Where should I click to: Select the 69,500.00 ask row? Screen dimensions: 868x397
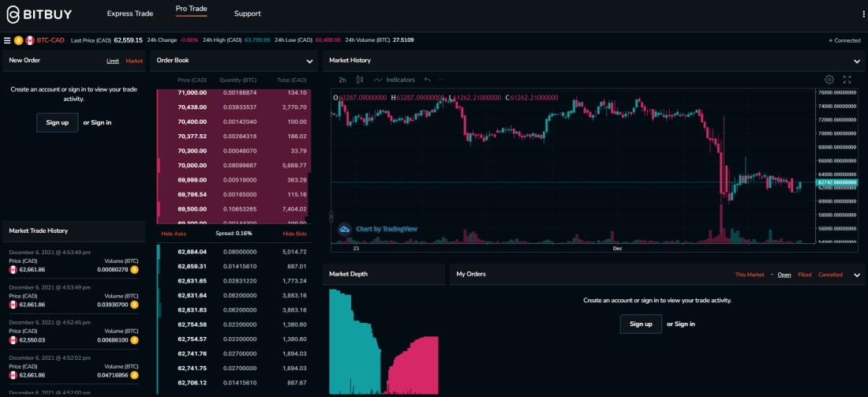tap(234, 208)
